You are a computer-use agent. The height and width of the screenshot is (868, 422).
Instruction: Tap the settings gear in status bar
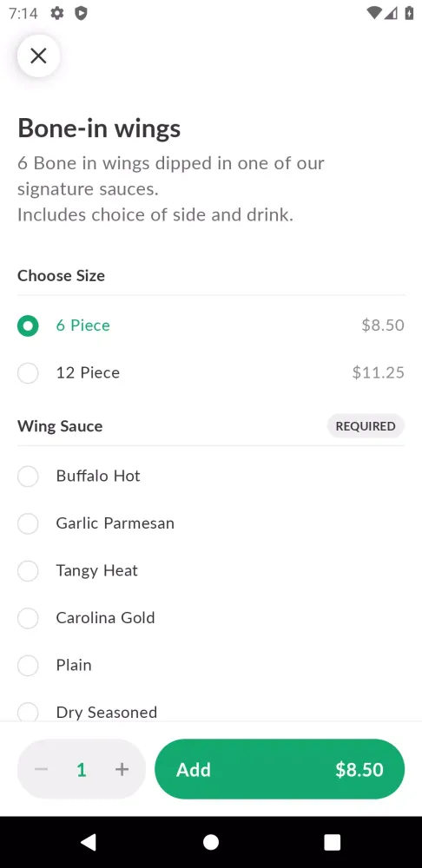click(57, 13)
